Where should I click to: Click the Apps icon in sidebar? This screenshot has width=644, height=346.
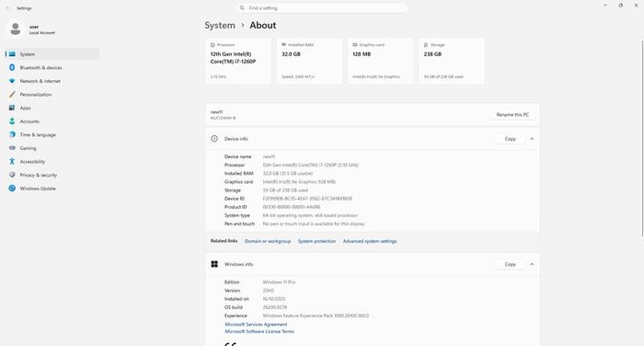coord(12,108)
